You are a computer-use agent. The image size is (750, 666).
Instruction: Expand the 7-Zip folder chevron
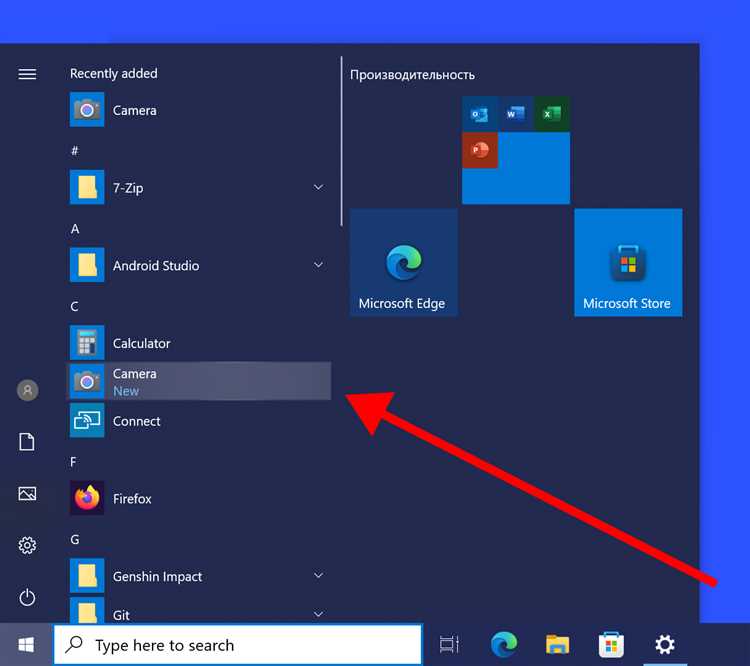click(x=319, y=187)
